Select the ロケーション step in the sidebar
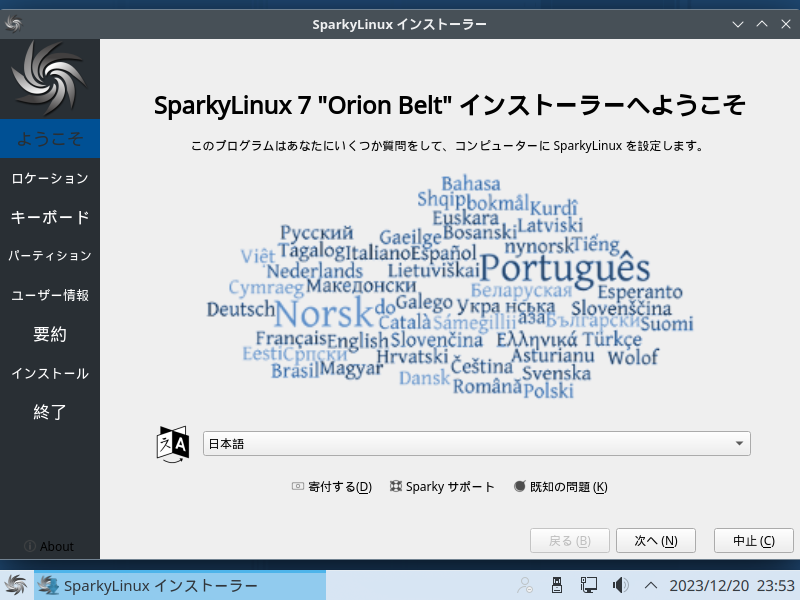The width and height of the screenshot is (800, 600). coord(49,178)
